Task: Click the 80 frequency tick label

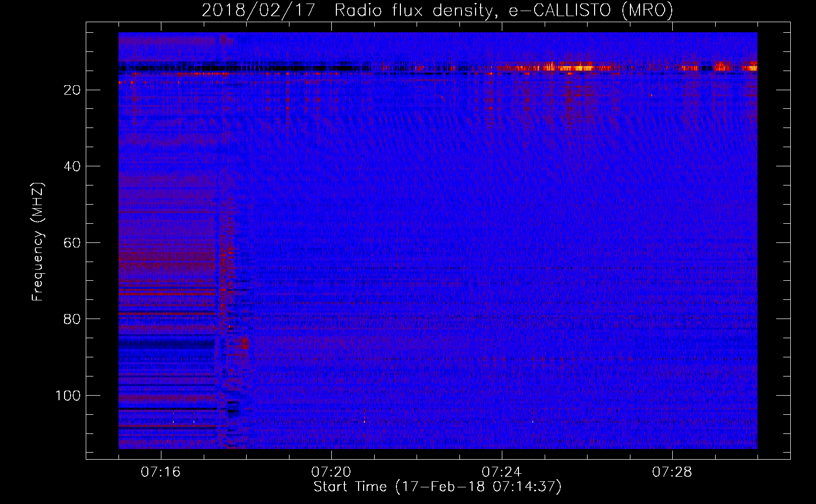Action: (x=73, y=319)
